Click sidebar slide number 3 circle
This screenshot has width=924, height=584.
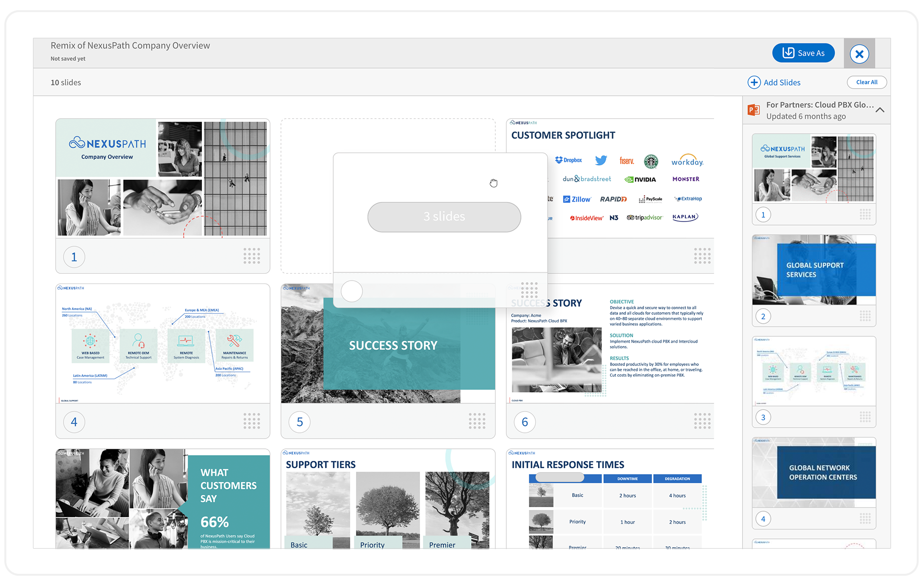tap(763, 417)
